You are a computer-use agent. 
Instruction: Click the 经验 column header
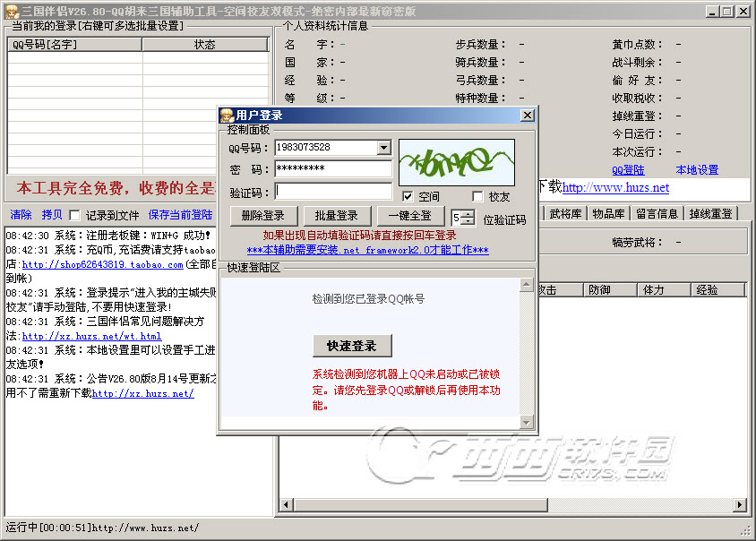[717, 290]
